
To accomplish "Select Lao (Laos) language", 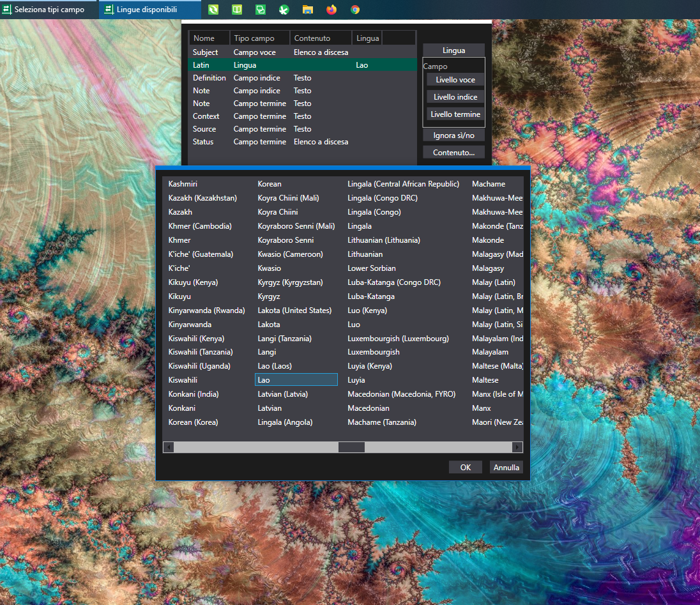I will 275,365.
